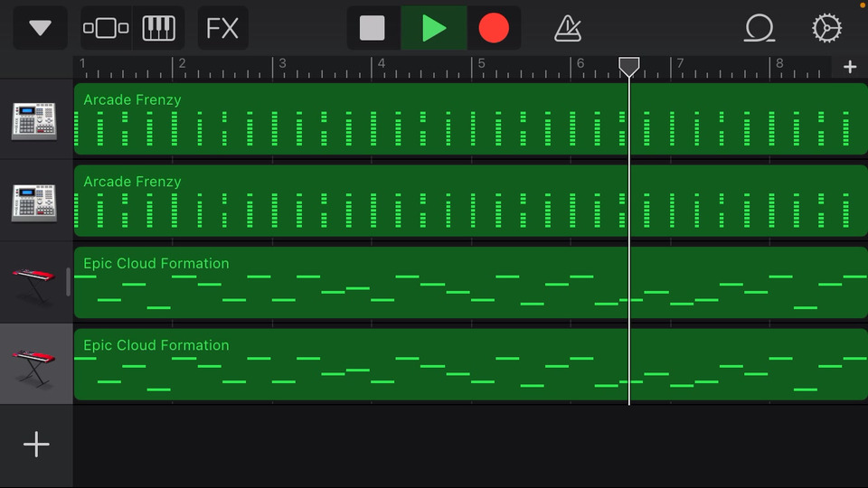Start recording with the red Record button
868x488 pixels.
494,28
